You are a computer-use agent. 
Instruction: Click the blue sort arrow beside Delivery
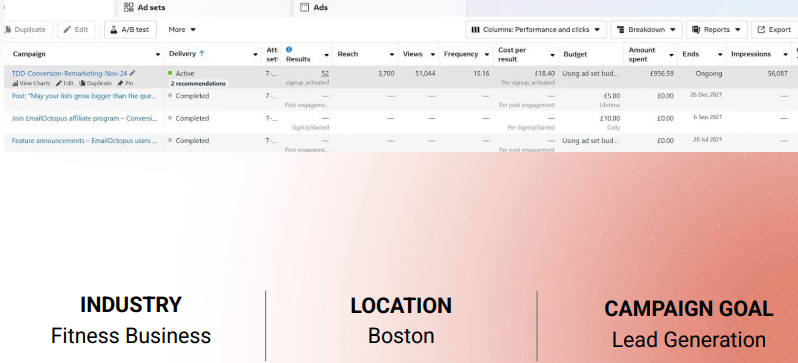202,53
